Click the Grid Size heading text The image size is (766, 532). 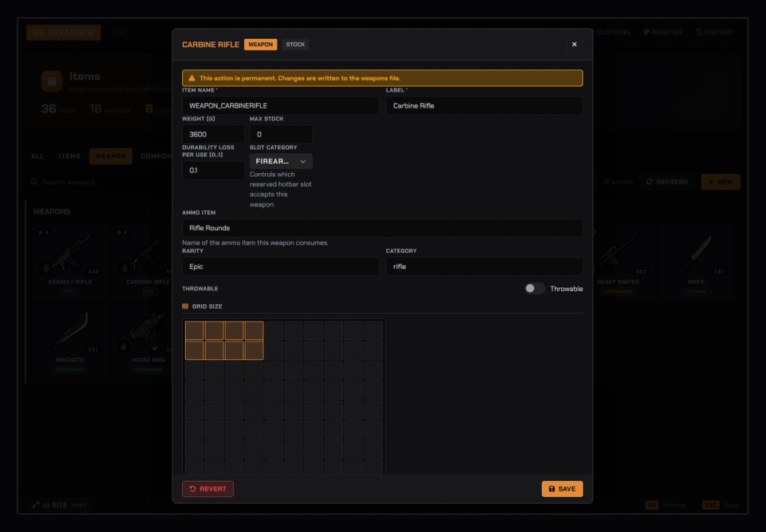pos(207,306)
